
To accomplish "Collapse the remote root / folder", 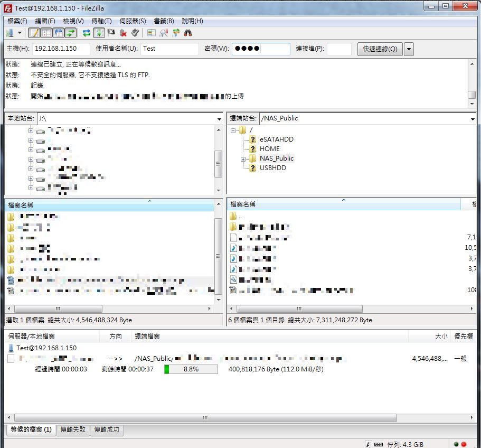I will (233, 130).
